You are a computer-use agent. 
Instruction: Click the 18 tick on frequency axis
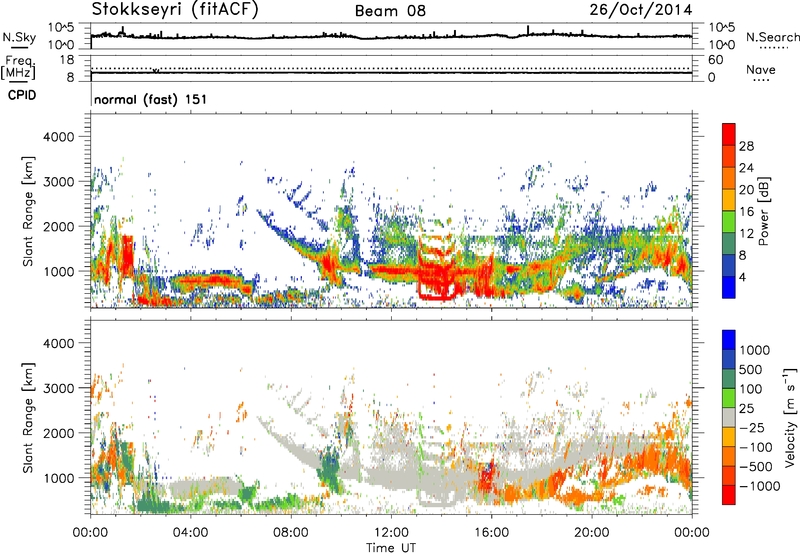67,60
